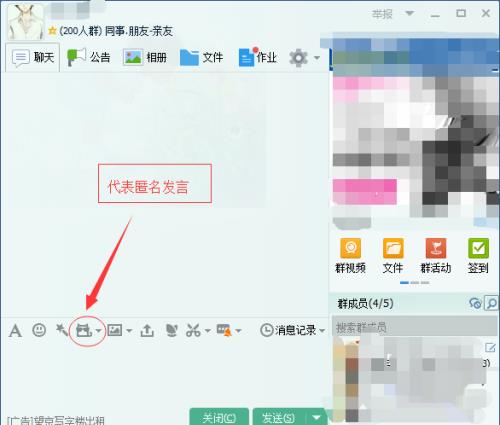Viewport: 500px width, 425px height.
Task: Click the scissors screenshot icon
Action: 193,330
